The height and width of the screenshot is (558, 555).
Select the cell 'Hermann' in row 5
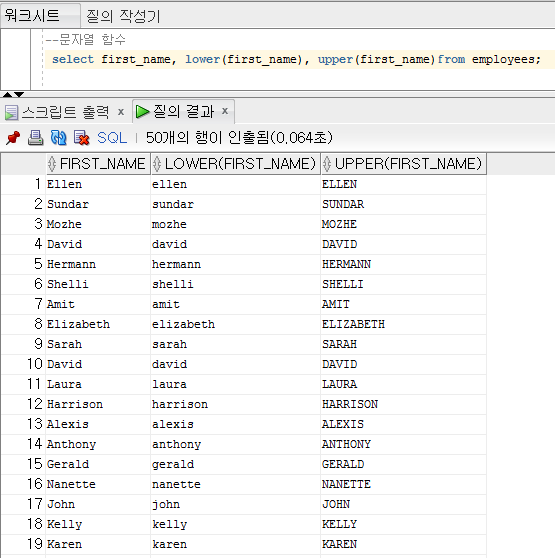pos(98,264)
